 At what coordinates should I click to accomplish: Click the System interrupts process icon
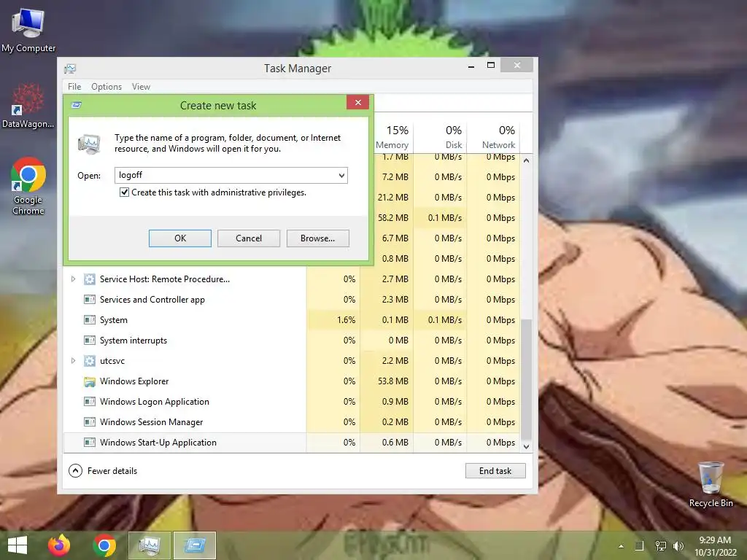click(90, 341)
